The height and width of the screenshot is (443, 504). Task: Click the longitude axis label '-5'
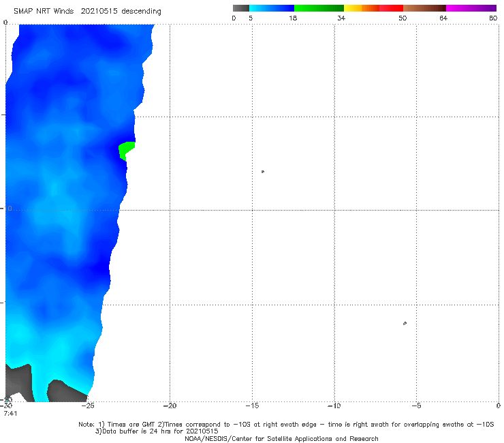coord(416,406)
